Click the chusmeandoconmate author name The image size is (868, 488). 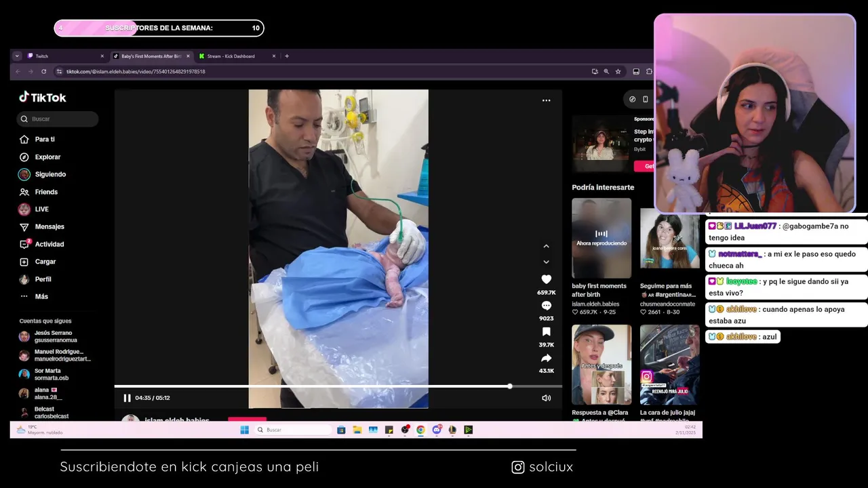668,304
